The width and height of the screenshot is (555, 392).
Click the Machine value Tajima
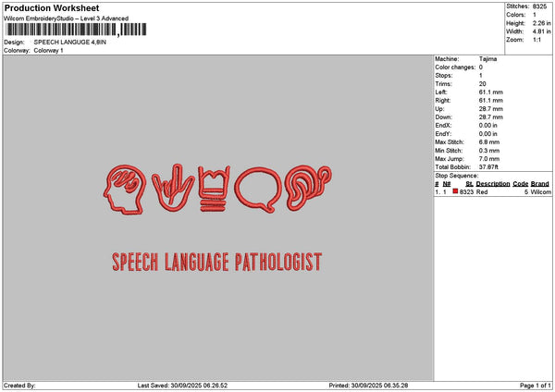[x=487, y=59]
